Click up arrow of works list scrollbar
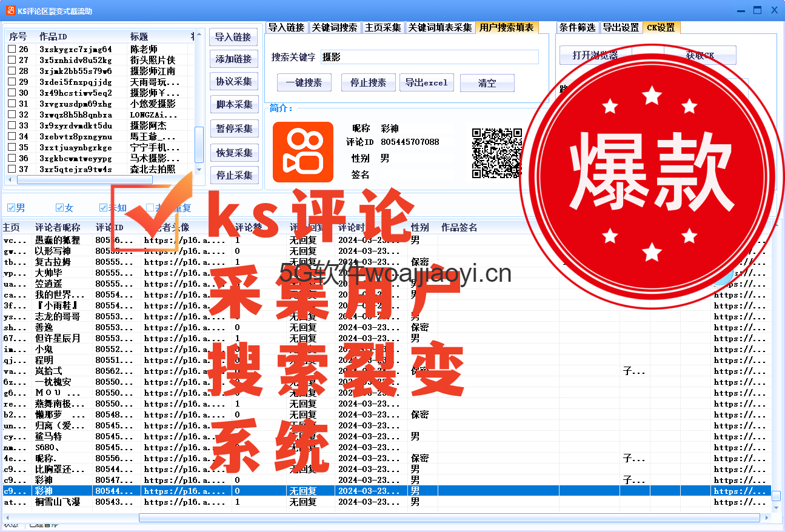This screenshot has height=532, width=785. click(x=199, y=36)
